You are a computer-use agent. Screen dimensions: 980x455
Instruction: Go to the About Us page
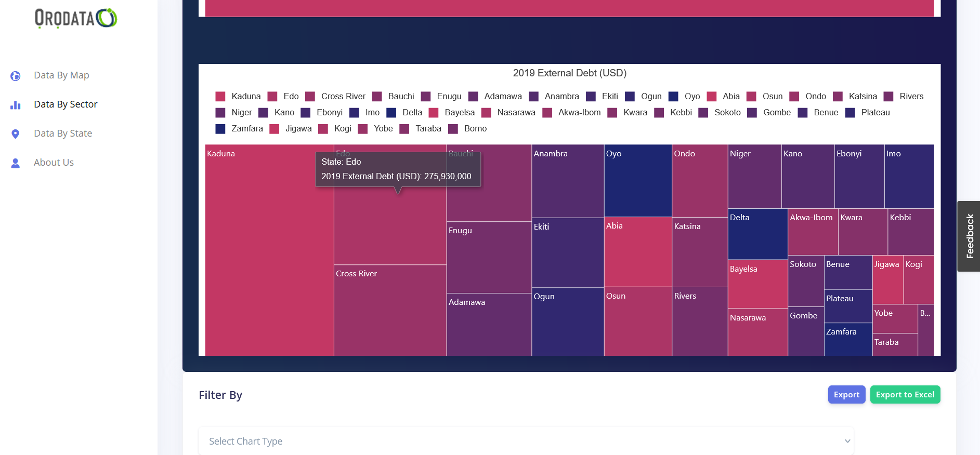click(54, 163)
